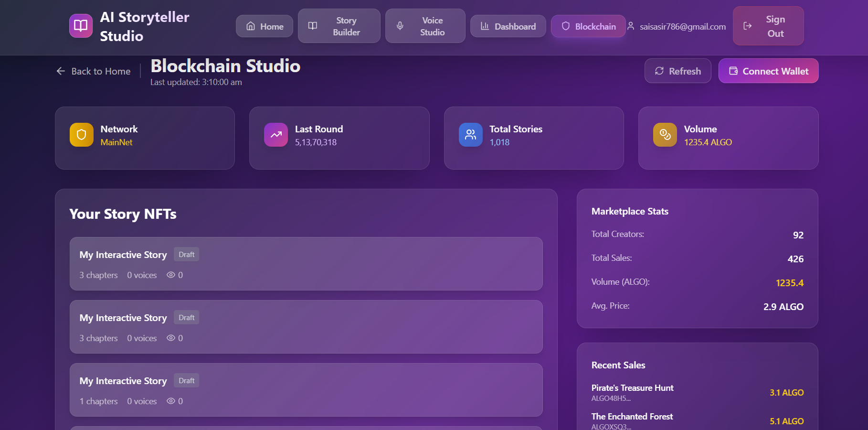868x430 pixels.
Task: Select the Blockchain nav tab
Action: pos(588,26)
